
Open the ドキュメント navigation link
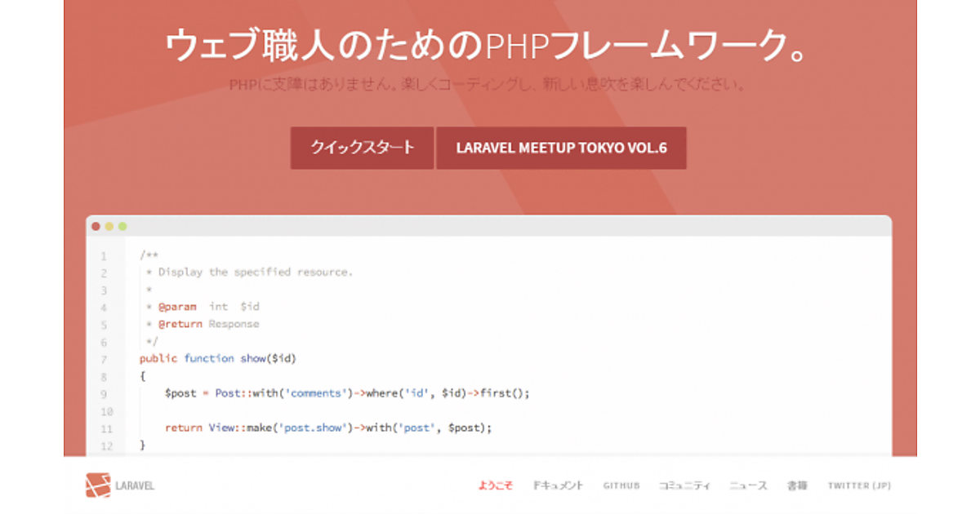(x=558, y=485)
